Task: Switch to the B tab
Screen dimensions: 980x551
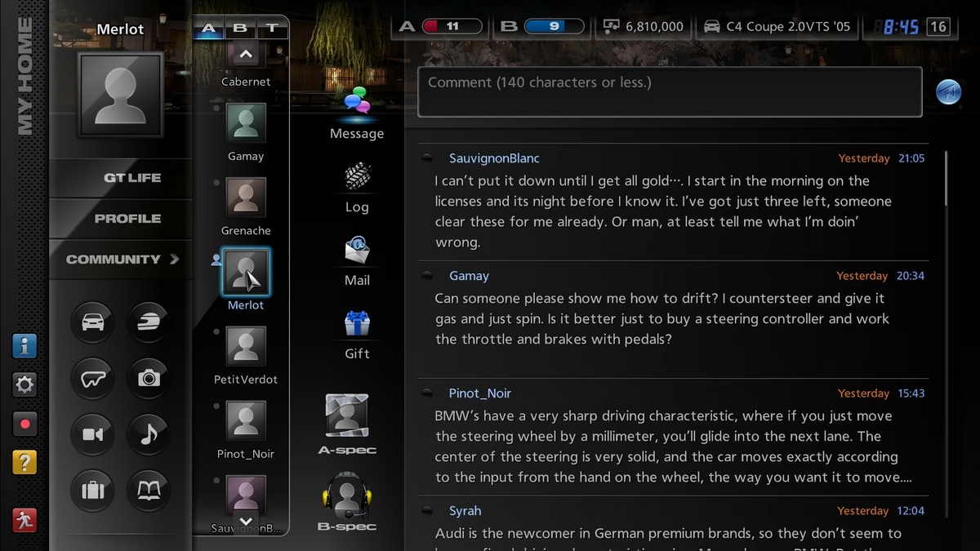Action: pos(240,29)
